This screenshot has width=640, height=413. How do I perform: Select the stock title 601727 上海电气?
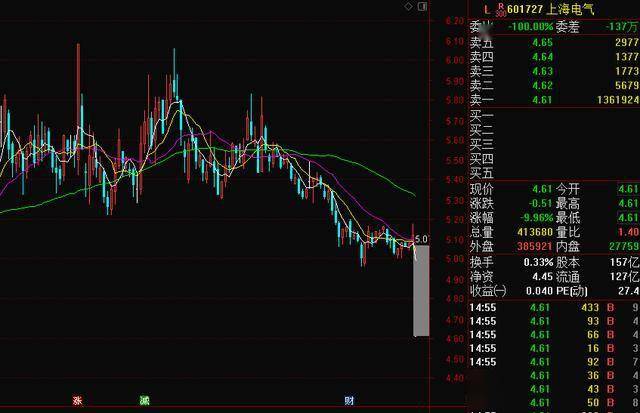[551, 9]
